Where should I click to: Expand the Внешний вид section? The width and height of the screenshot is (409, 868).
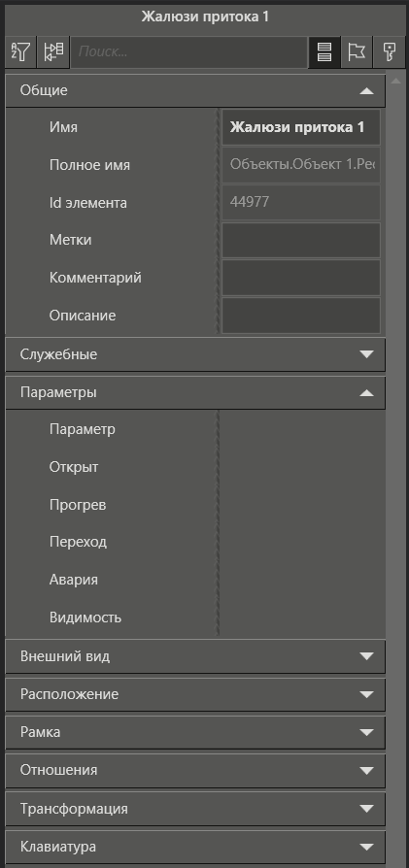(x=195, y=656)
